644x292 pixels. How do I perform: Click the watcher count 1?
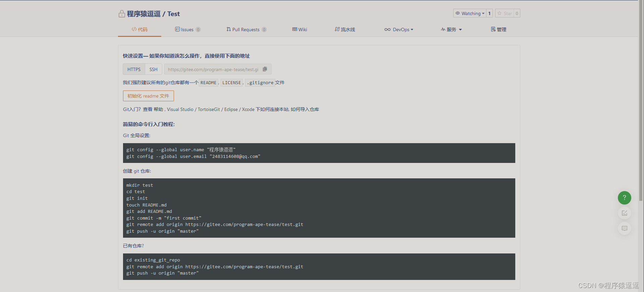point(489,13)
